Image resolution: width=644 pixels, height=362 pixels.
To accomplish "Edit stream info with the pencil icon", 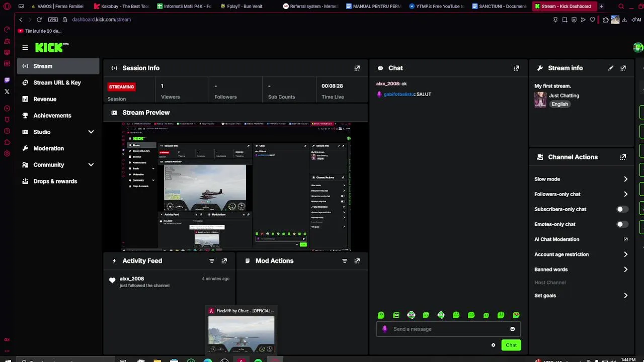I will pos(611,68).
